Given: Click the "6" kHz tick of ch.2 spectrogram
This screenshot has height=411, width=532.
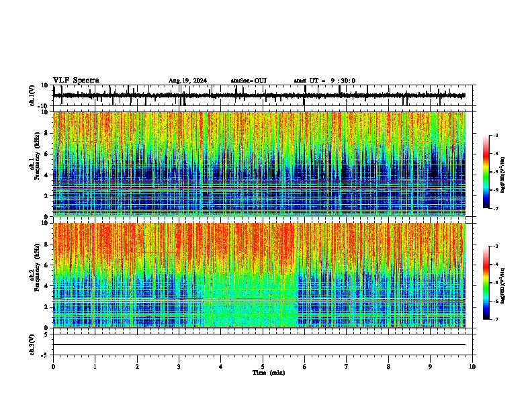Looking at the screenshot, I should click(48, 265).
